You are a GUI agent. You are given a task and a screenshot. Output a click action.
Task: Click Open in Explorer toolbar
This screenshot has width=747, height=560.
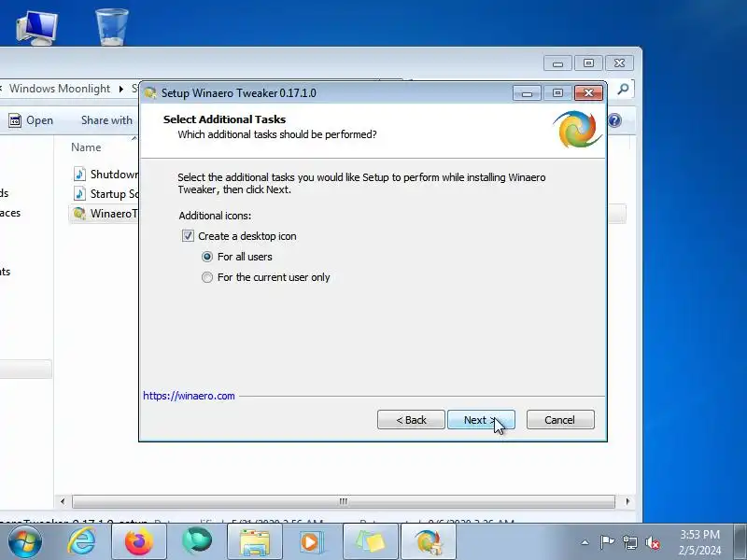click(x=31, y=120)
